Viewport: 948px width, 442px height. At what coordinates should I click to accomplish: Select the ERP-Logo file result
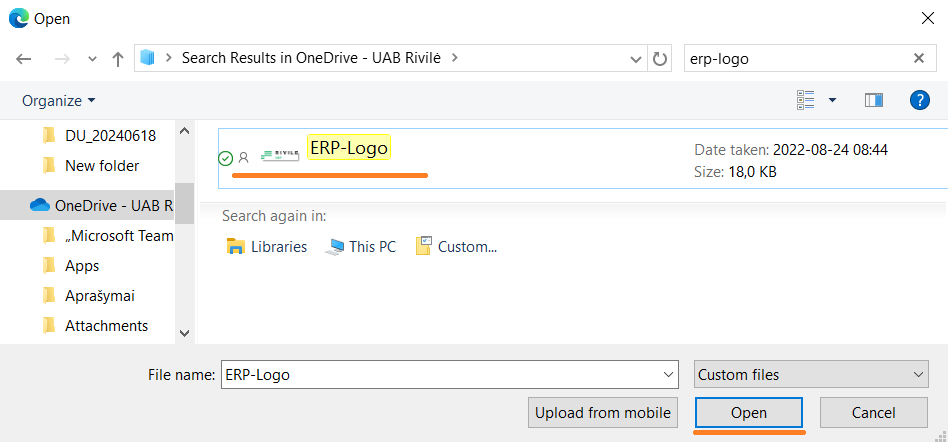[x=349, y=148]
